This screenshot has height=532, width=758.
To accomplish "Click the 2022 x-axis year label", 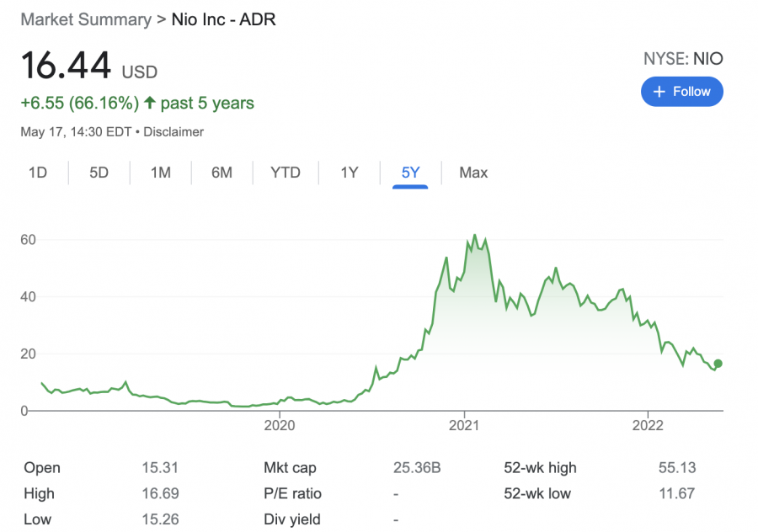I will coord(648,425).
